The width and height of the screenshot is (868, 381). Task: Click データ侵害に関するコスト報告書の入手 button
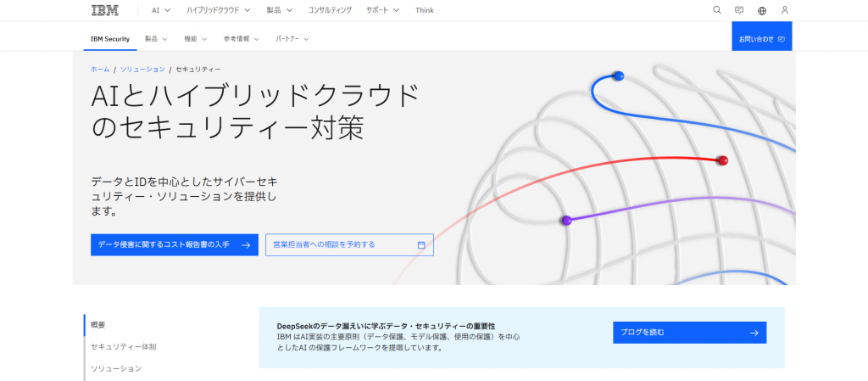[x=175, y=244]
